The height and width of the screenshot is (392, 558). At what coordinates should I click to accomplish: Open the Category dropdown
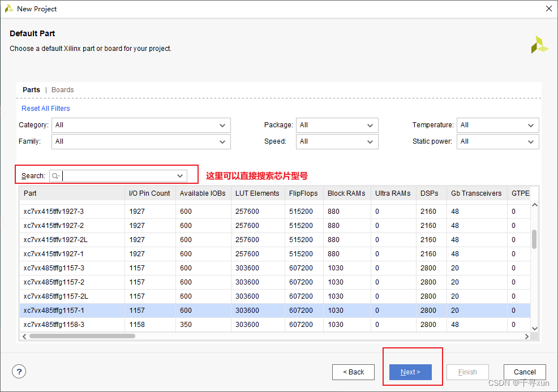point(141,125)
